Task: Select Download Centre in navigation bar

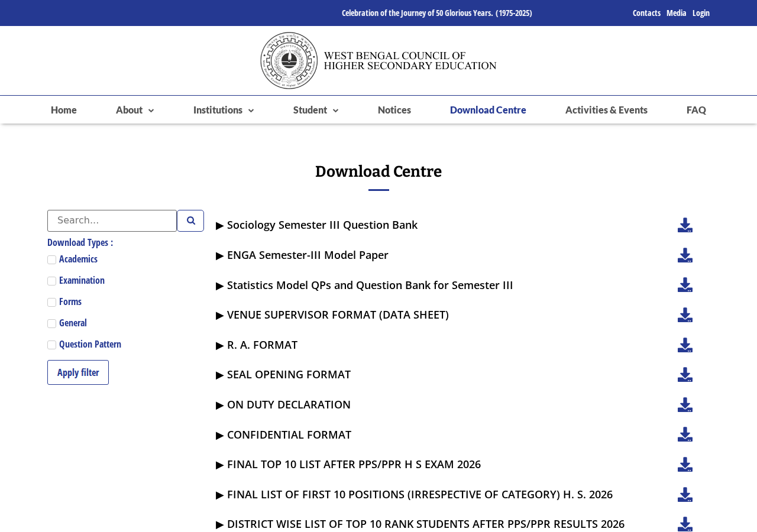Action: [488, 110]
